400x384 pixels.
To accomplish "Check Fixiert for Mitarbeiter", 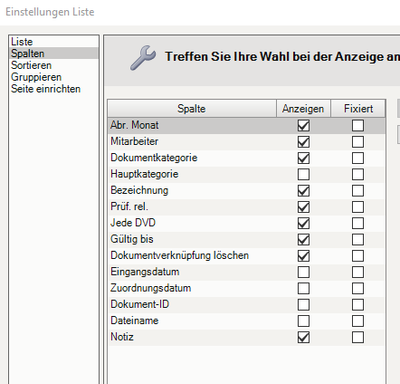I will pos(358,142).
